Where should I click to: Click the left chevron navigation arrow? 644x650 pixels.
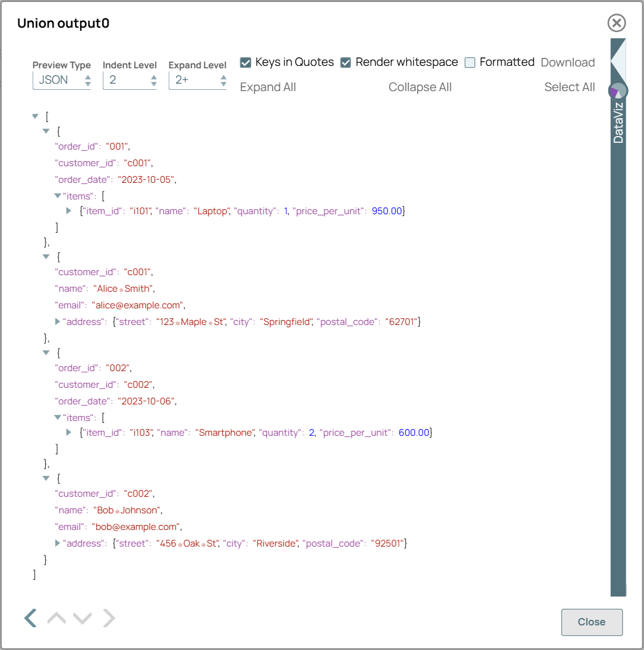(30, 617)
